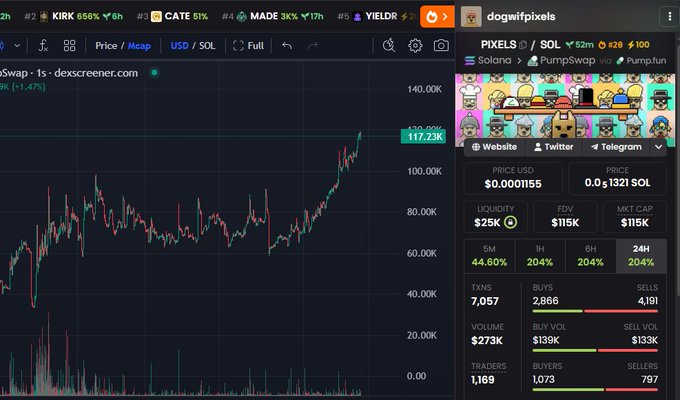680x400 pixels.
Task: Undo the last chart action
Action: 287,46
